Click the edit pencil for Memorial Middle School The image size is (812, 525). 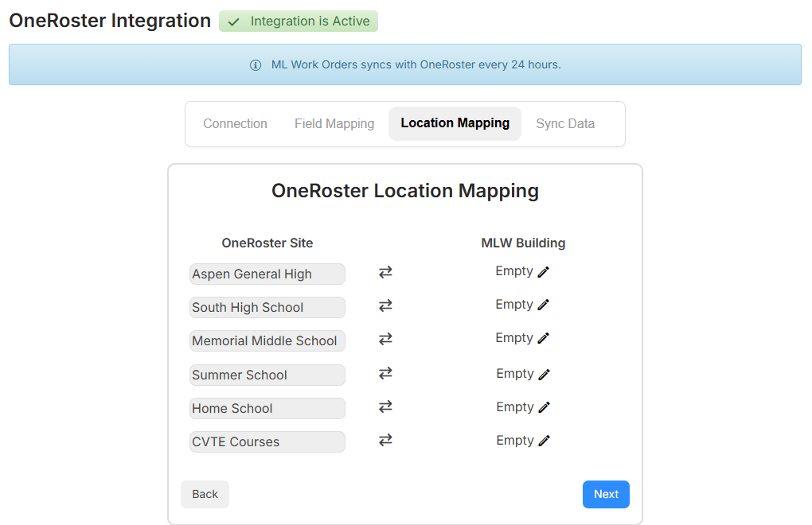(x=544, y=338)
